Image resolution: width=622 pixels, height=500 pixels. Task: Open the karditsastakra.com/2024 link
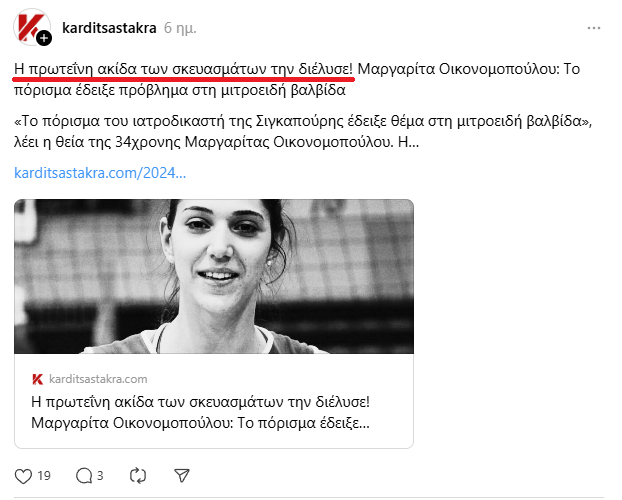coord(100,173)
